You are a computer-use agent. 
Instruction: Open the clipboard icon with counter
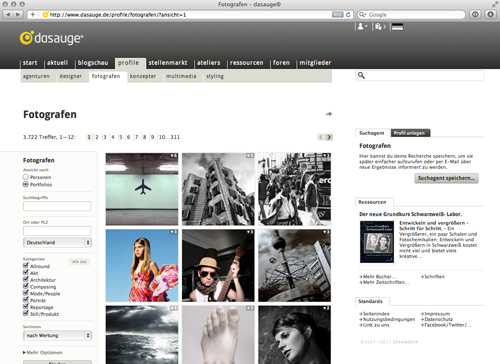(x=380, y=26)
